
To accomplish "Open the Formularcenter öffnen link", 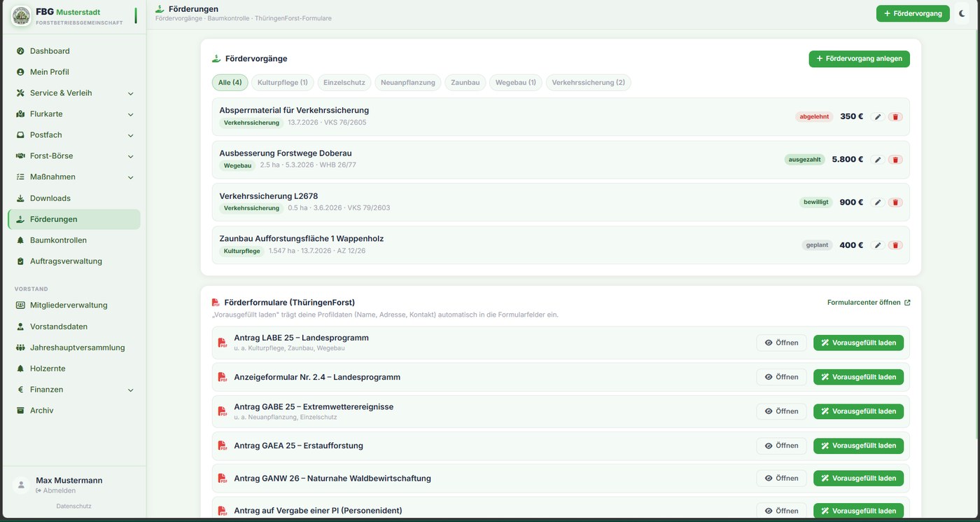I will (x=869, y=303).
